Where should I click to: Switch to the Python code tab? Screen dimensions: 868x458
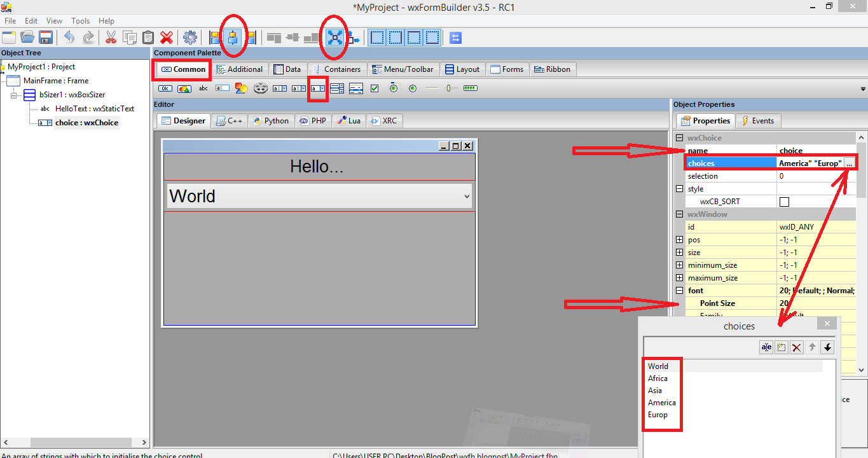coord(272,120)
